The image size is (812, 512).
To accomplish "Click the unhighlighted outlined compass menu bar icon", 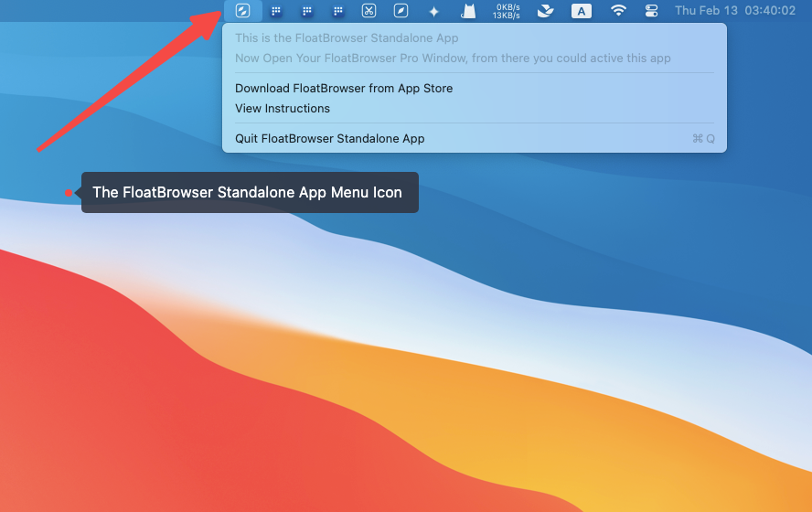I will tap(401, 10).
